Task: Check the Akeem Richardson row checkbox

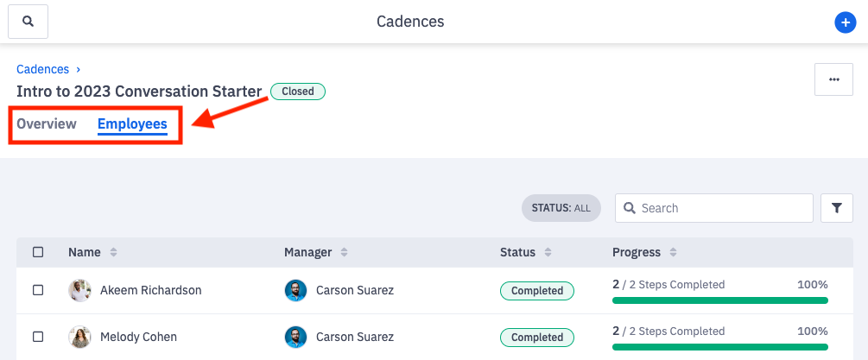Action: [x=38, y=290]
